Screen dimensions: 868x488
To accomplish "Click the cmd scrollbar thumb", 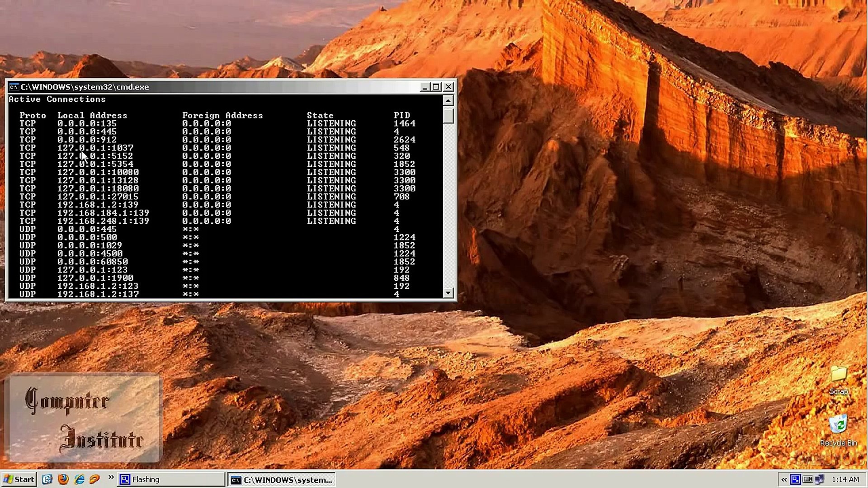I will click(448, 115).
